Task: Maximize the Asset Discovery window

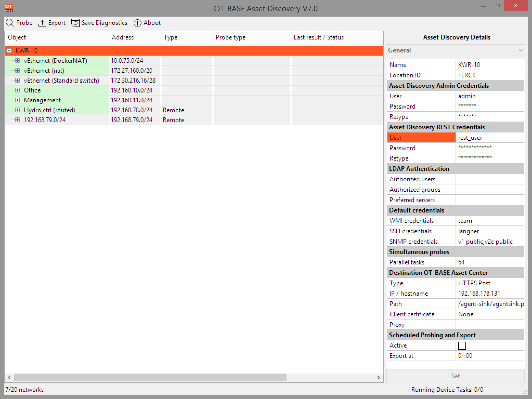Action: click(x=497, y=6)
